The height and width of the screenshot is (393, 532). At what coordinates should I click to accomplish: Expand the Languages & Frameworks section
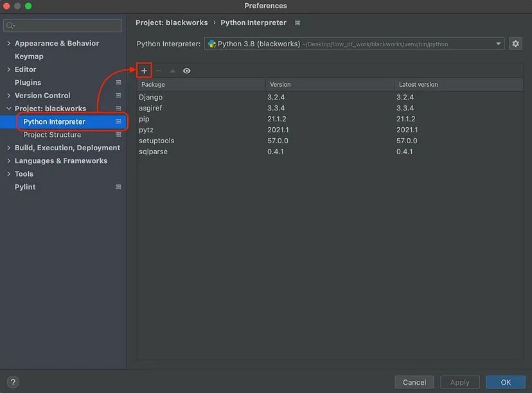point(9,161)
